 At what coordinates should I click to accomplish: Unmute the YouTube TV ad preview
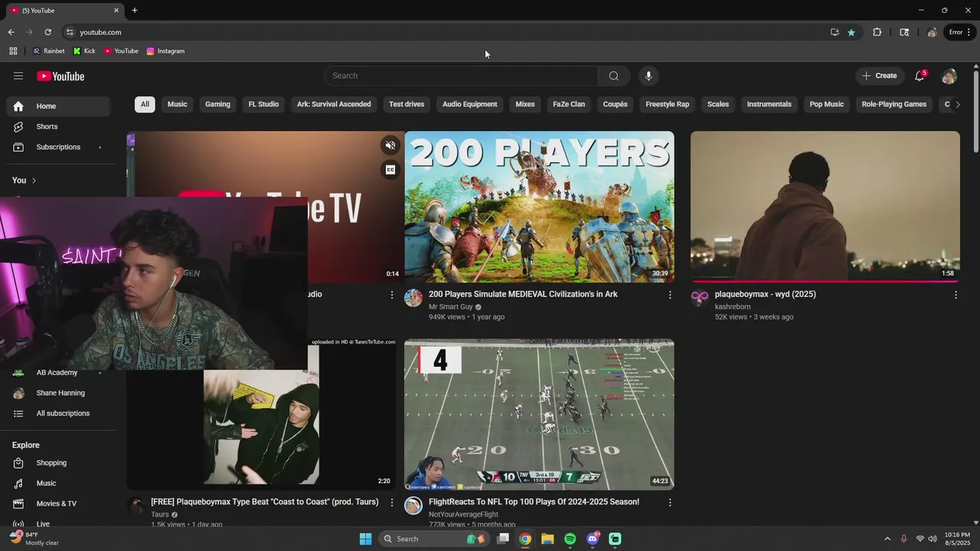pos(390,145)
